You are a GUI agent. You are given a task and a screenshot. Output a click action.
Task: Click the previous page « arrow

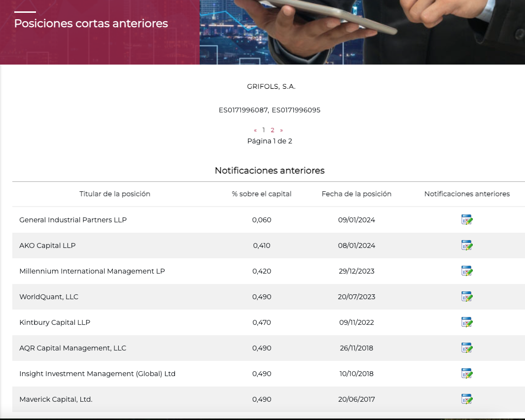pos(255,130)
